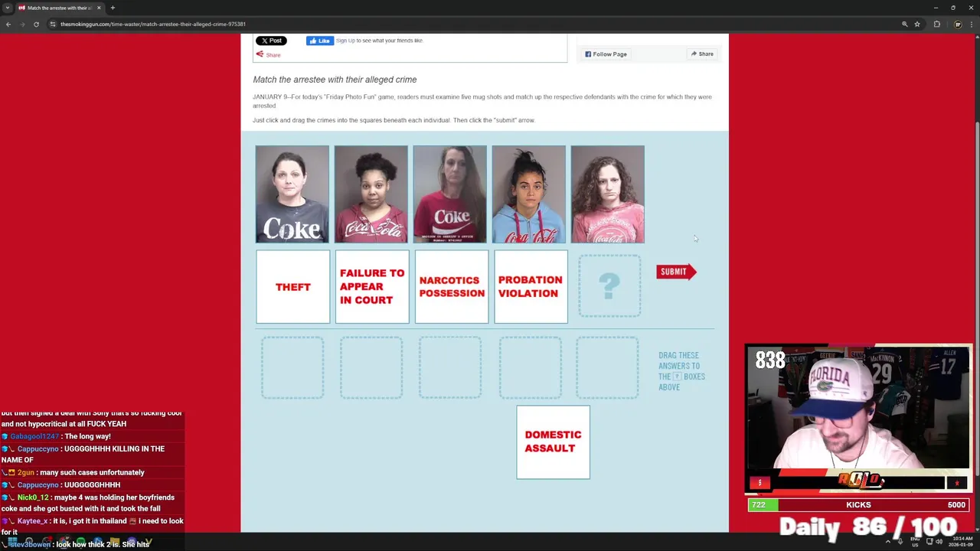This screenshot has width=980, height=551.
Task: Open the Chrome three-dot menu
Action: pyautogui.click(x=971, y=24)
